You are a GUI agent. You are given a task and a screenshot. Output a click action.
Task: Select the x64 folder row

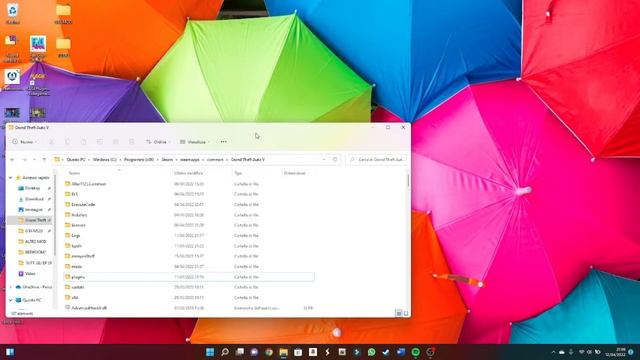coord(189,298)
